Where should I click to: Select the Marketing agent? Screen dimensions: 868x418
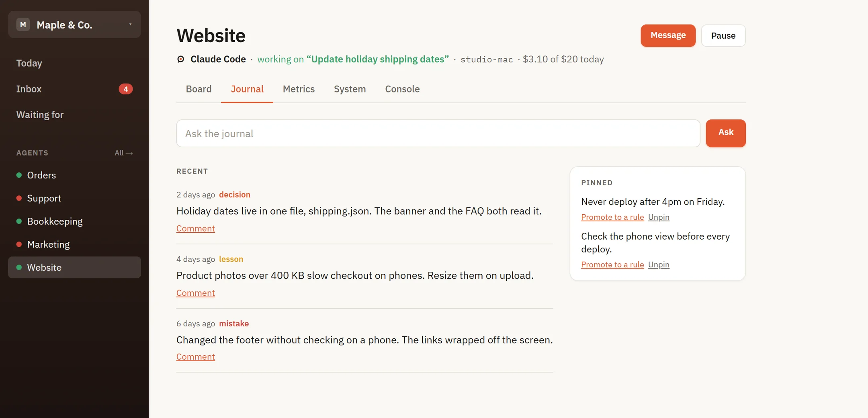click(74, 244)
